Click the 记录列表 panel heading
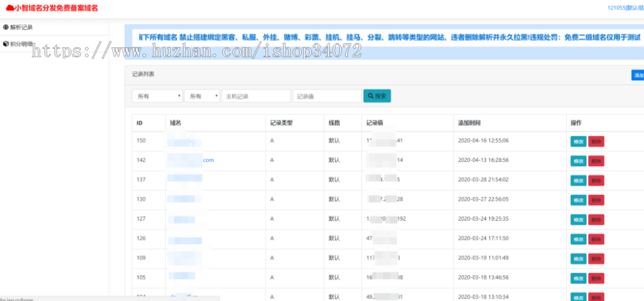Screen dimensions: 644x301 pyautogui.click(x=143, y=75)
